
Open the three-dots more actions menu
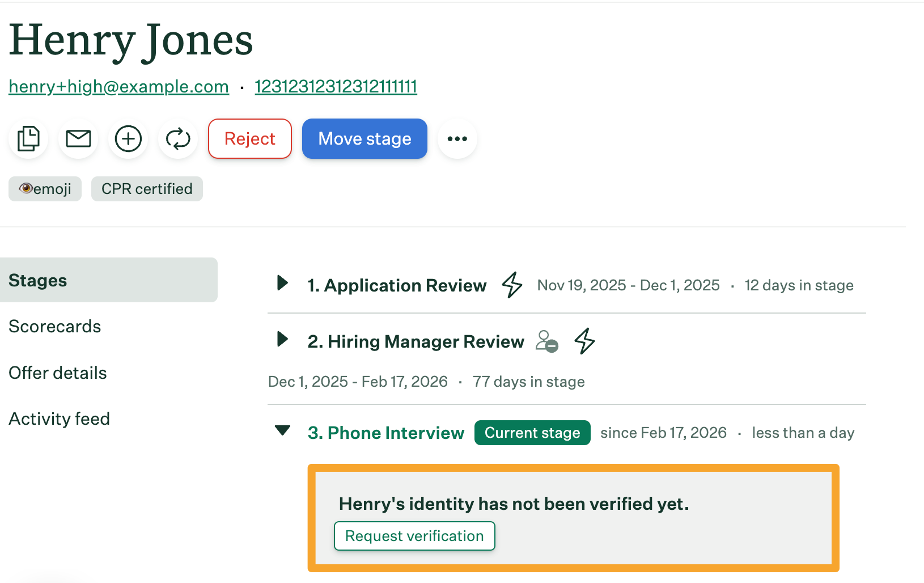click(457, 139)
